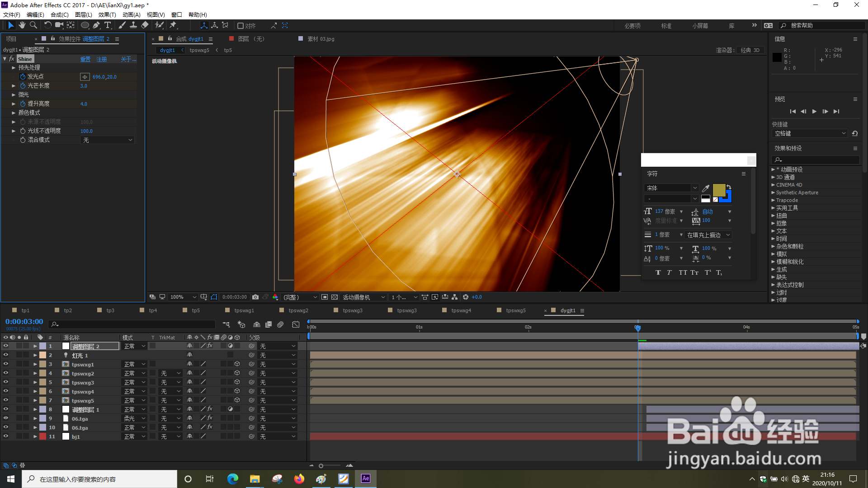The image size is (868, 488).
Task: Click the olive text fill color swatch
Action: (718, 190)
